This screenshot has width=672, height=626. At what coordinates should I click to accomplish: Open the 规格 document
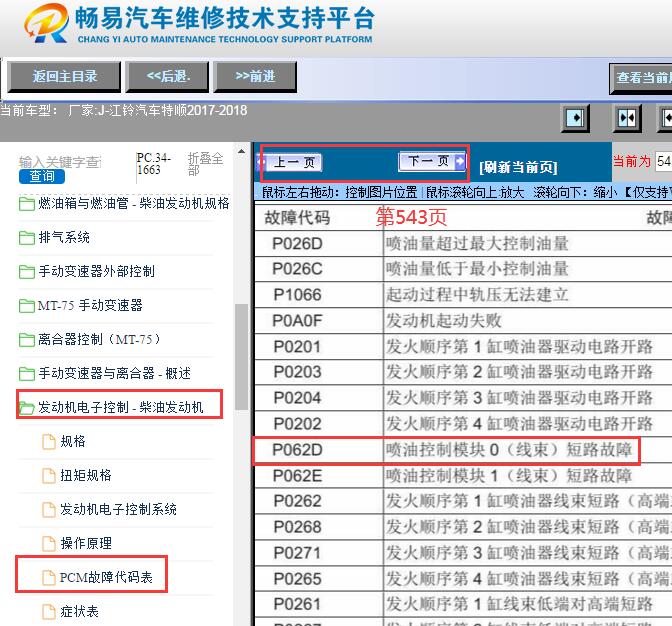73,441
